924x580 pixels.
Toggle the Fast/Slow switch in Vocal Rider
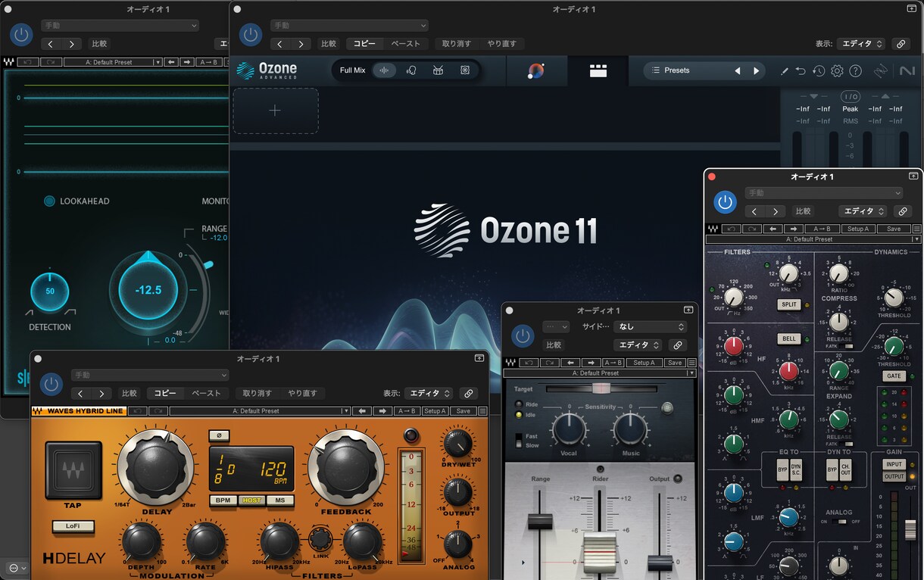[x=519, y=441]
